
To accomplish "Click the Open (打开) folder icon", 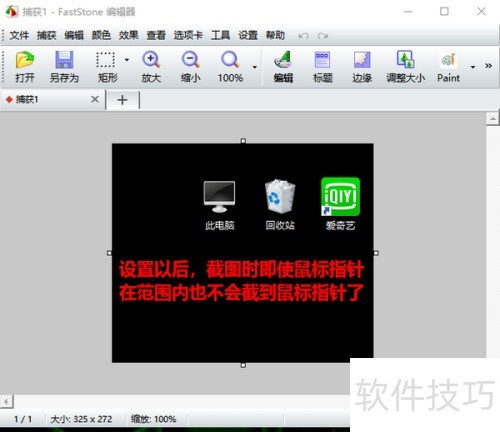I will (25, 60).
